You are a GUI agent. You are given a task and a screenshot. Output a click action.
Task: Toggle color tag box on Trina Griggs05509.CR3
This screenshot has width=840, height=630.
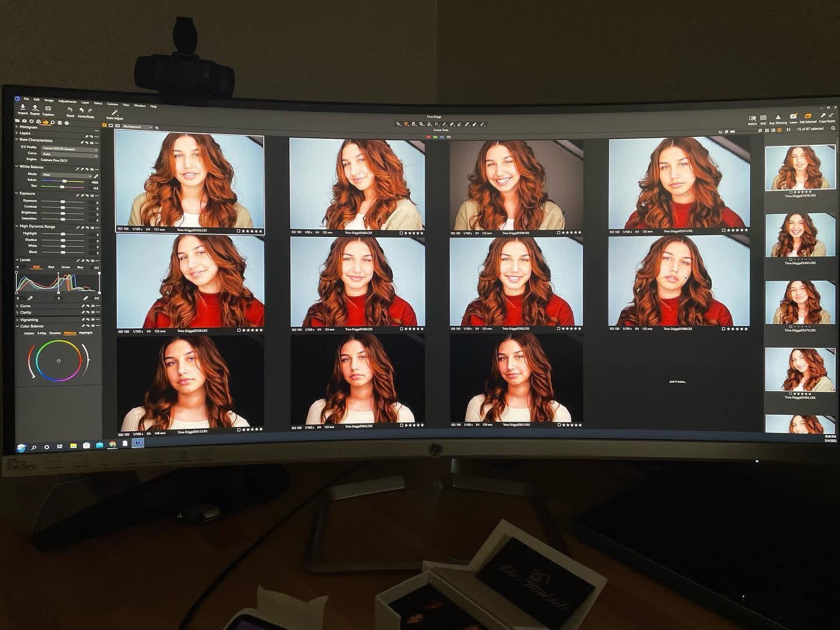click(x=559, y=233)
